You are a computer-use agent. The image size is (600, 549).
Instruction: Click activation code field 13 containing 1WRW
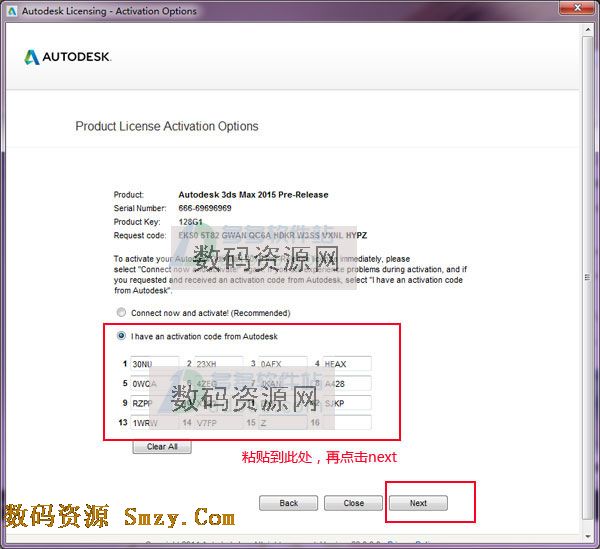click(154, 422)
